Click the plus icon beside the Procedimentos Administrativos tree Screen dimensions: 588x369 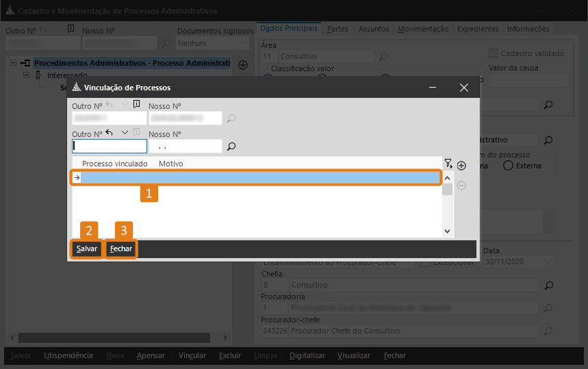click(x=242, y=64)
